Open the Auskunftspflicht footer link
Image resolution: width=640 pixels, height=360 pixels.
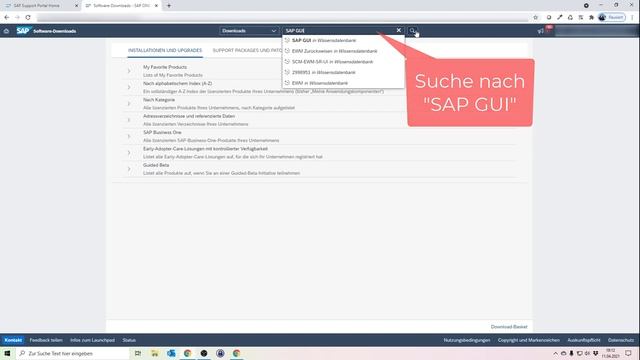[x=584, y=340]
